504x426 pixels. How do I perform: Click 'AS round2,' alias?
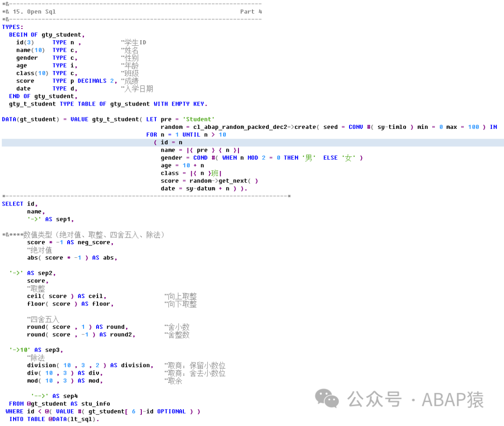[117, 335]
